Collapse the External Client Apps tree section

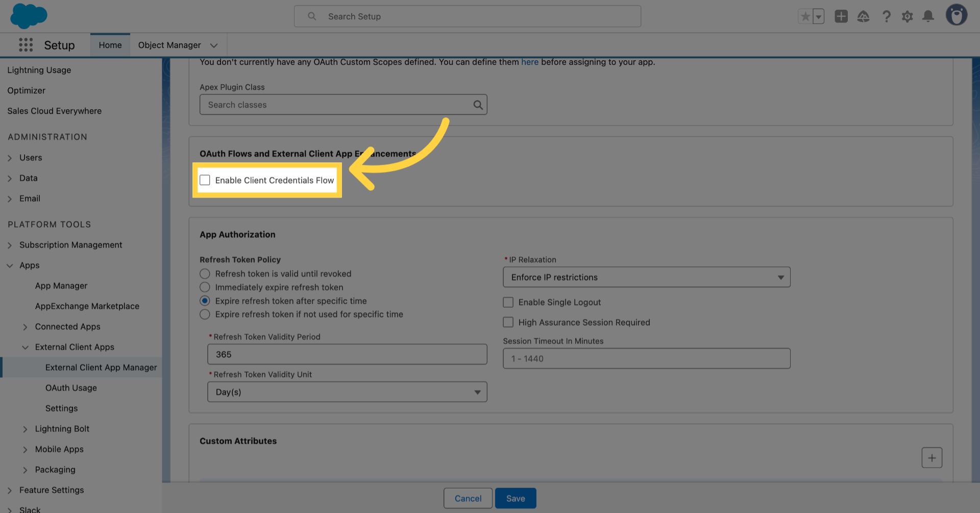point(26,347)
